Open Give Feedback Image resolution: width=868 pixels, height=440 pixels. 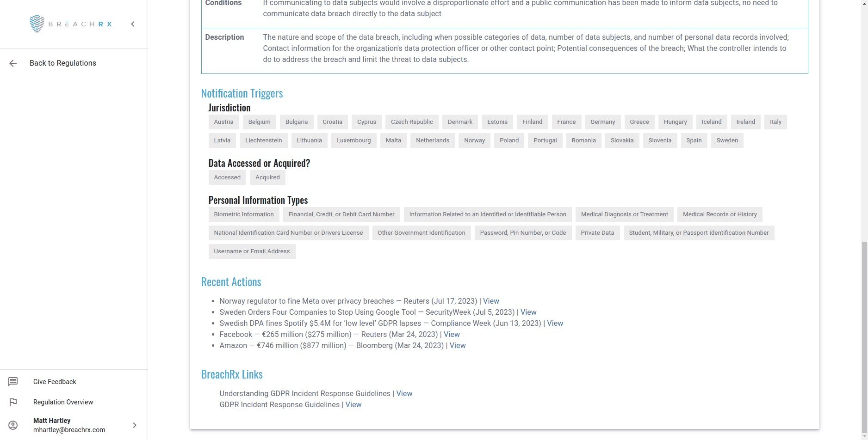coord(55,382)
